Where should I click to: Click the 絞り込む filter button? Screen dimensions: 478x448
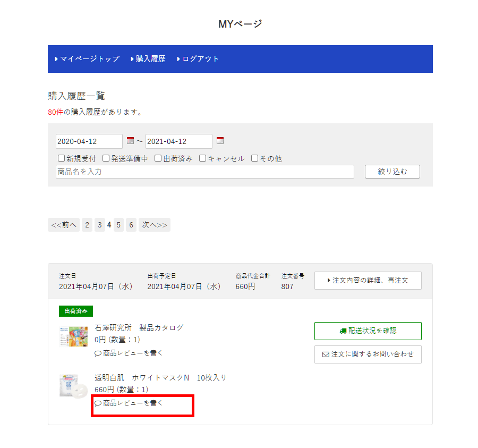(392, 172)
